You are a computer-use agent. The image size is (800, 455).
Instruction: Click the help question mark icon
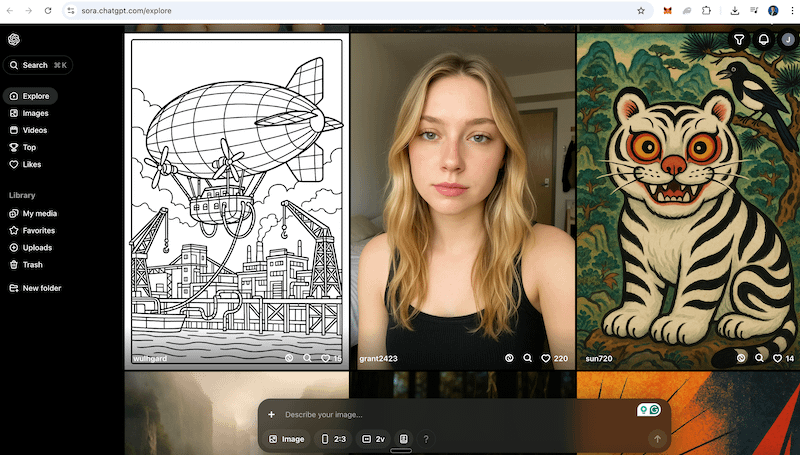426,439
